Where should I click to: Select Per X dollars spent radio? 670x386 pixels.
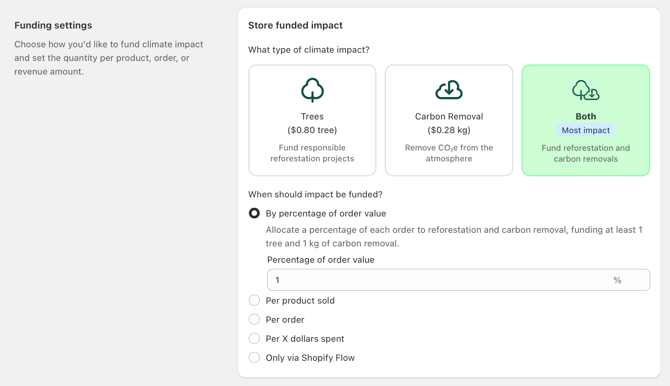pos(254,339)
